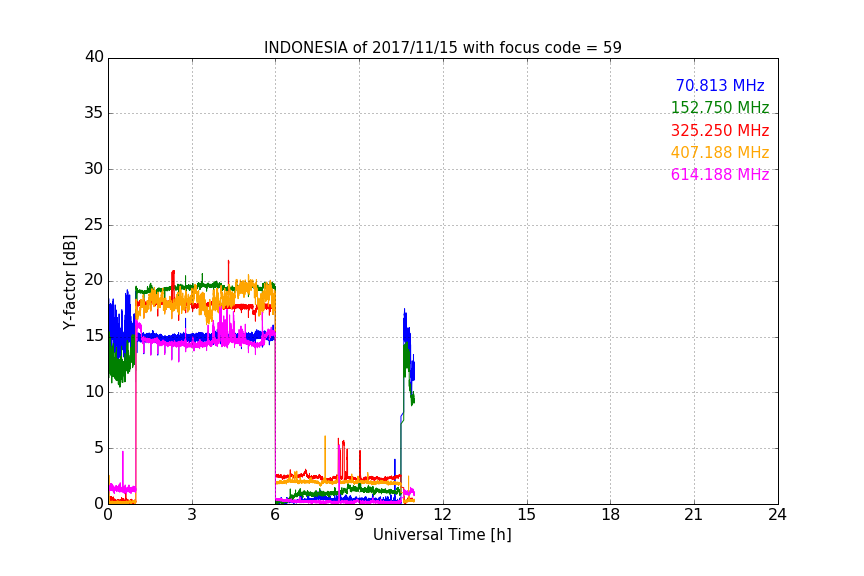Select the green 152.750 MHz legend label

(x=720, y=107)
